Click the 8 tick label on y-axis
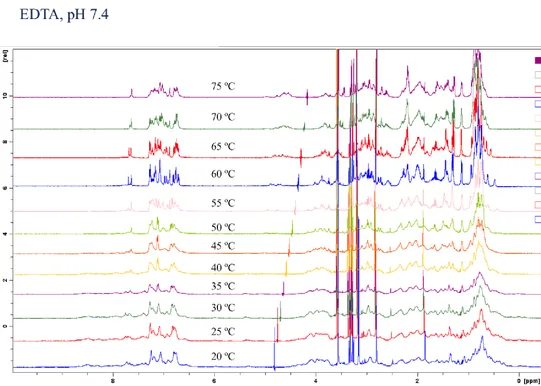Image resolution: width=541 pixels, height=386 pixels. (5, 142)
